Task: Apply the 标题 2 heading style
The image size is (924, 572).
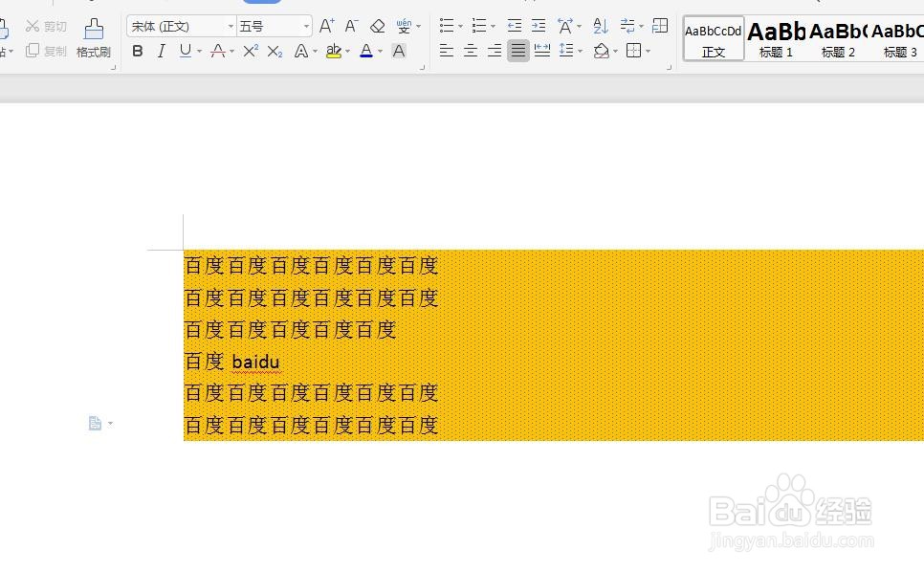Action: [838, 38]
